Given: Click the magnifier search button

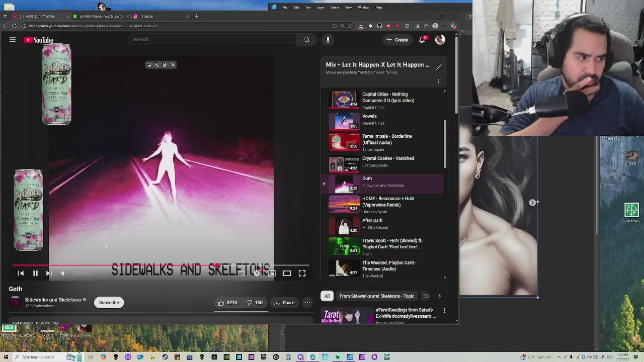Looking at the screenshot, I should tap(306, 40).
